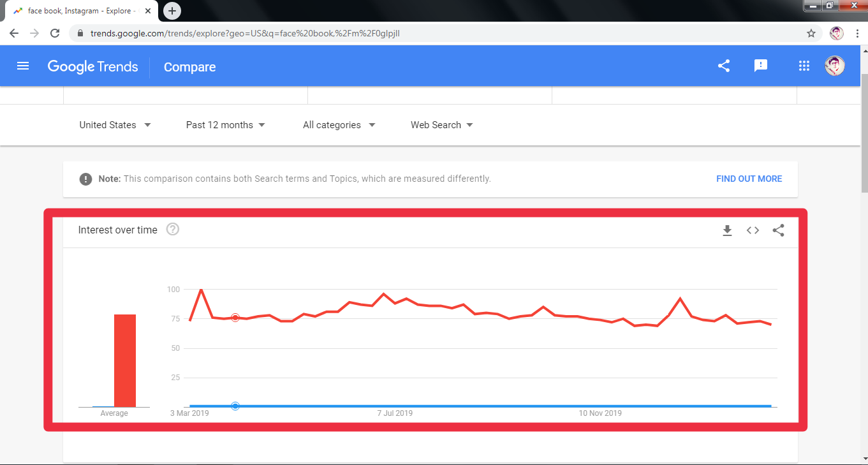
Task: Select the Google Trends home link
Action: pyautogui.click(x=92, y=66)
